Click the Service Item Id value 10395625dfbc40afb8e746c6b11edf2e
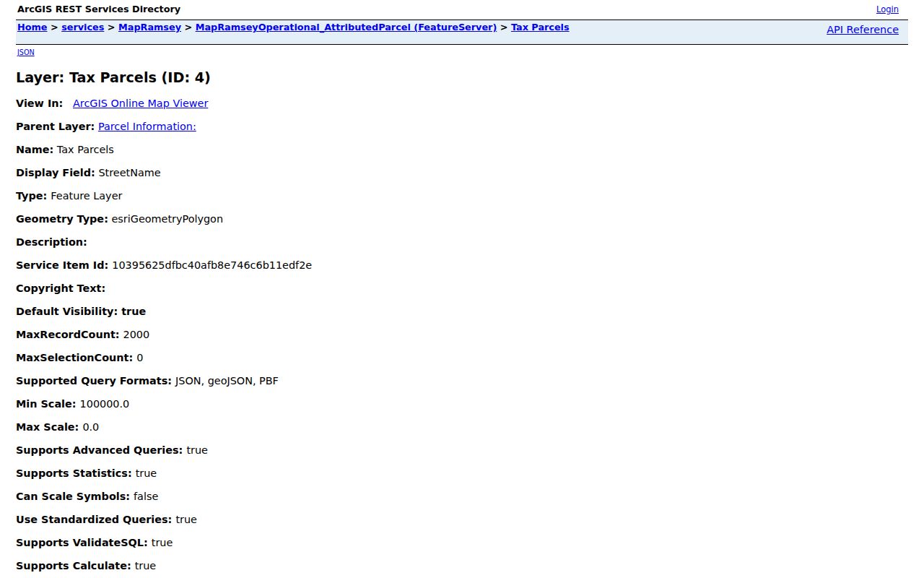924x578 pixels. pyautogui.click(x=212, y=265)
